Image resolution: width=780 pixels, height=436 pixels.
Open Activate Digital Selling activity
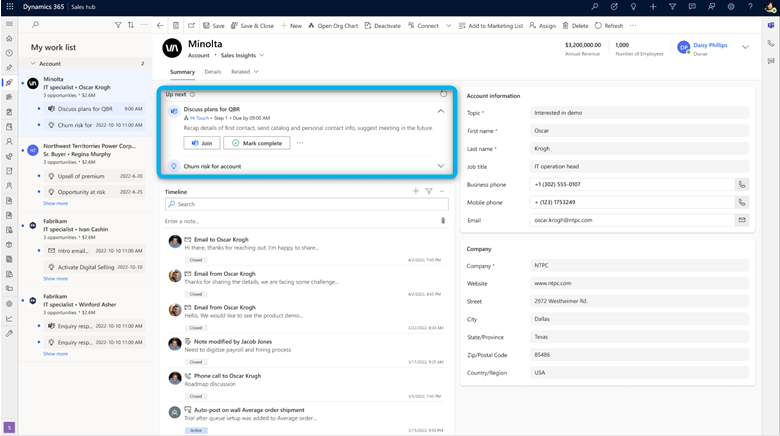pos(95,267)
